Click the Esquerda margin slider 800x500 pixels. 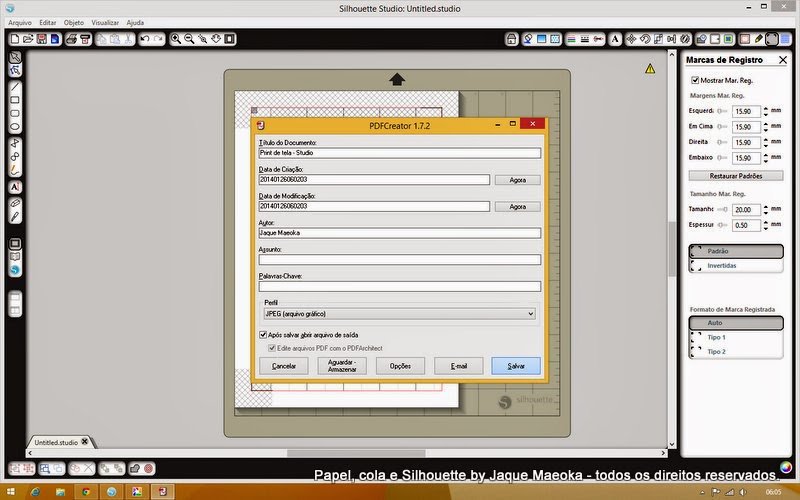[722, 111]
